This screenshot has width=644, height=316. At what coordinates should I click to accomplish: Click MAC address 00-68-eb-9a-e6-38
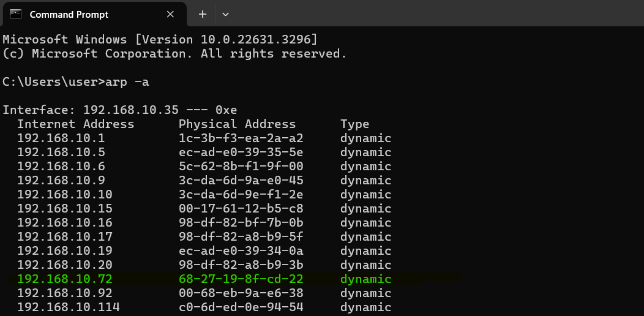coord(241,293)
